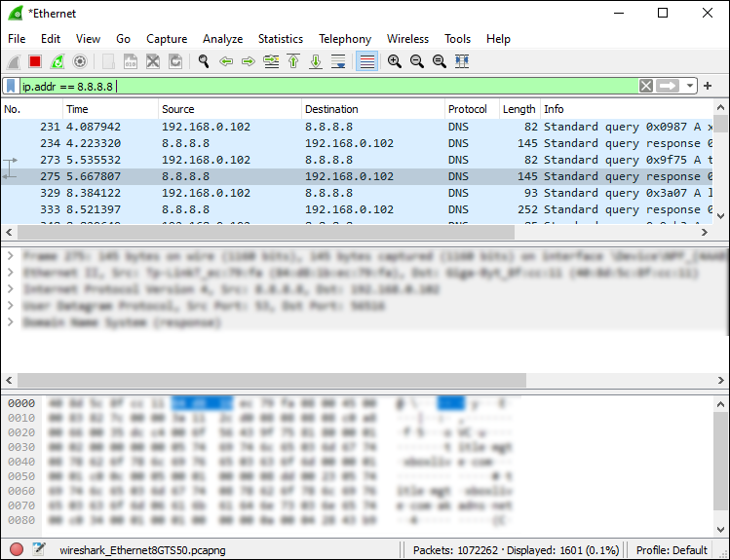This screenshot has height=560, width=730.
Task: Open expert information red circle
Action: (17, 549)
